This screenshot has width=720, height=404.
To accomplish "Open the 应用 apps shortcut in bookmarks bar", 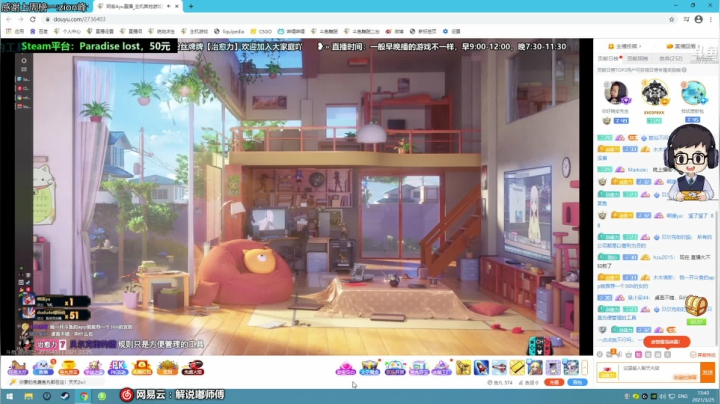I will (x=15, y=31).
